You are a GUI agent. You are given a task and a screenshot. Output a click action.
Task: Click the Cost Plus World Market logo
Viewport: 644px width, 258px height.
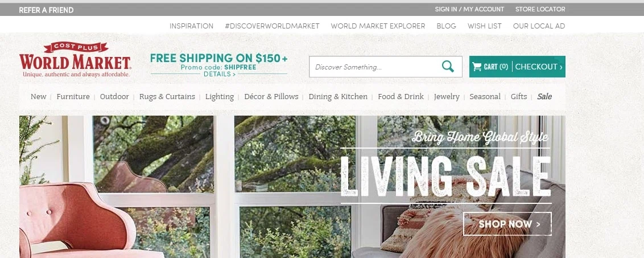point(75,60)
